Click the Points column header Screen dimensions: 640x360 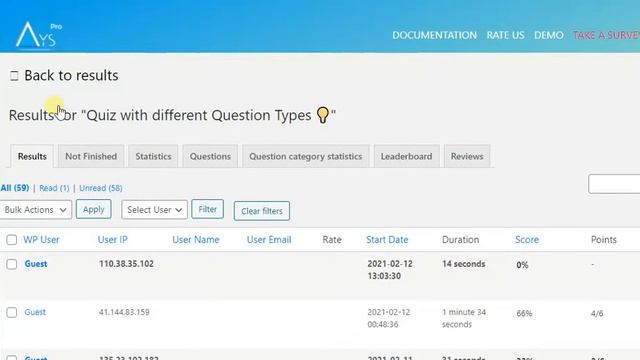tap(604, 240)
